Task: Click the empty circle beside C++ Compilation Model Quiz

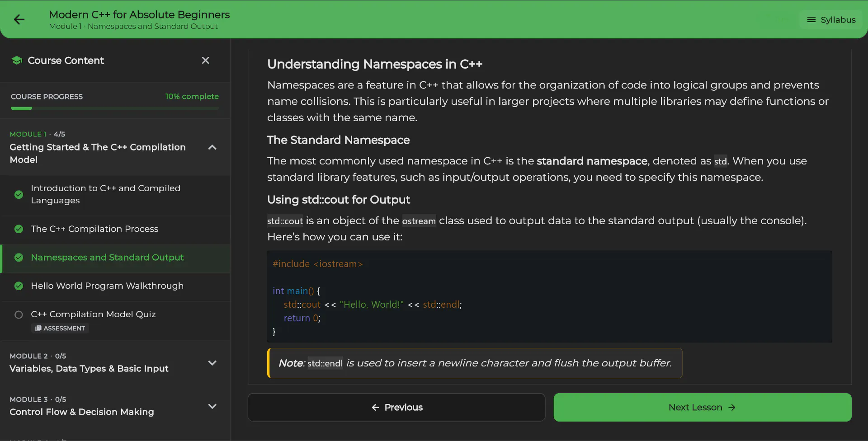Action: coord(19,314)
